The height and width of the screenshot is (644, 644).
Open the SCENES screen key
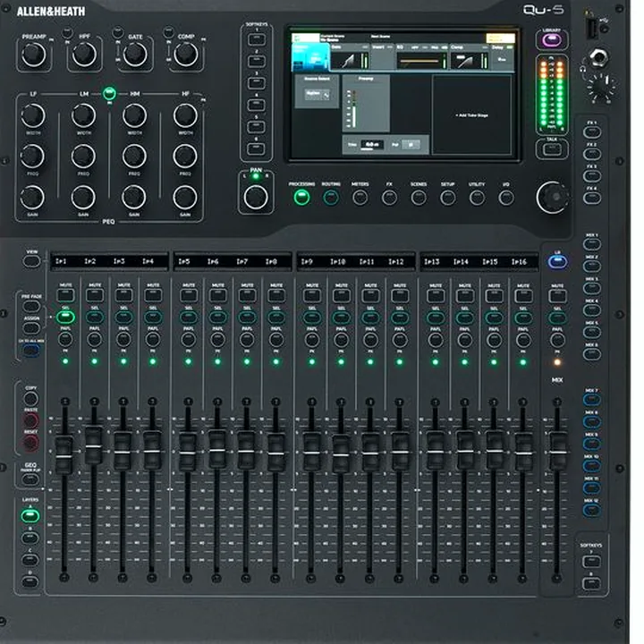[419, 198]
